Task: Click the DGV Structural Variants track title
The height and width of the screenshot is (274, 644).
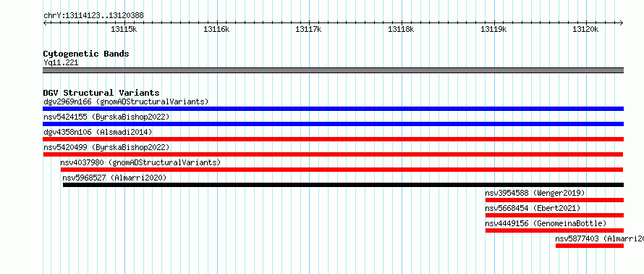Action: (x=101, y=93)
